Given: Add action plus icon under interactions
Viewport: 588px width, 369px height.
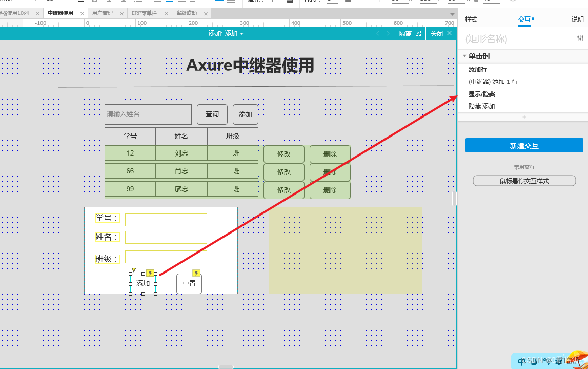Looking at the screenshot, I should (x=524, y=117).
